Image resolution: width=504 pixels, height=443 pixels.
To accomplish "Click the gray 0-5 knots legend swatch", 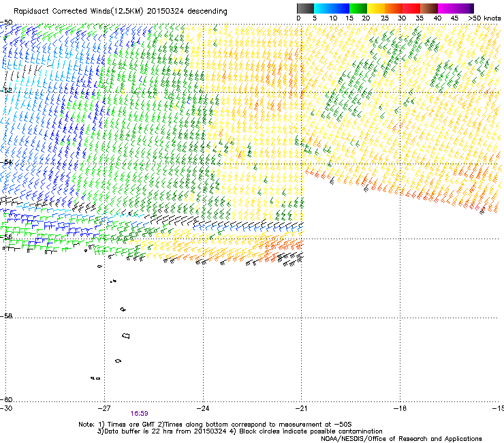I will click(305, 8).
